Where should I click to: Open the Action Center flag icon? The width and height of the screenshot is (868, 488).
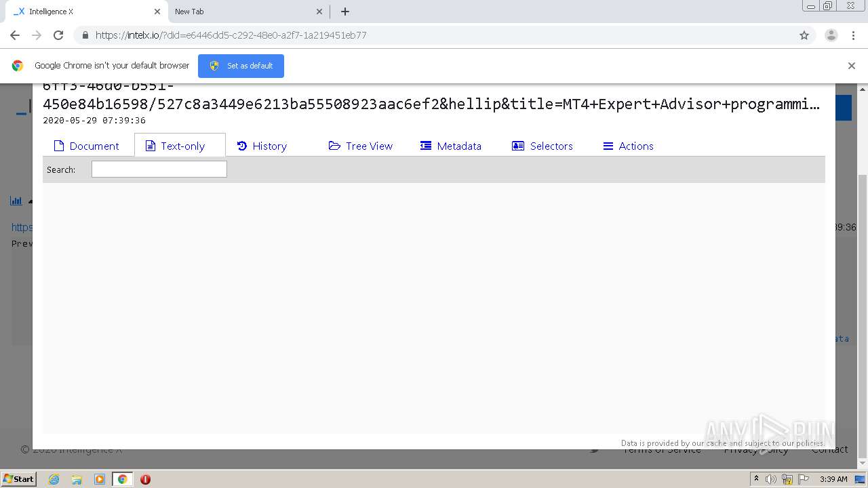pyautogui.click(x=803, y=479)
